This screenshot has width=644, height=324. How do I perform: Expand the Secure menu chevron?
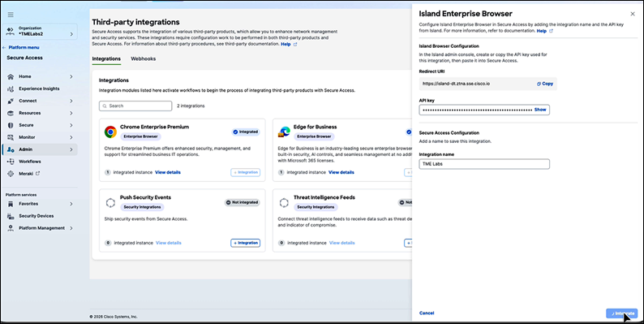coord(71,125)
